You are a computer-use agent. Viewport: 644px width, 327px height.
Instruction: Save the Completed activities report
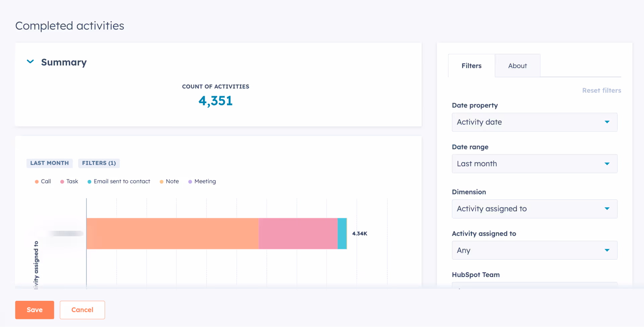[x=34, y=310]
